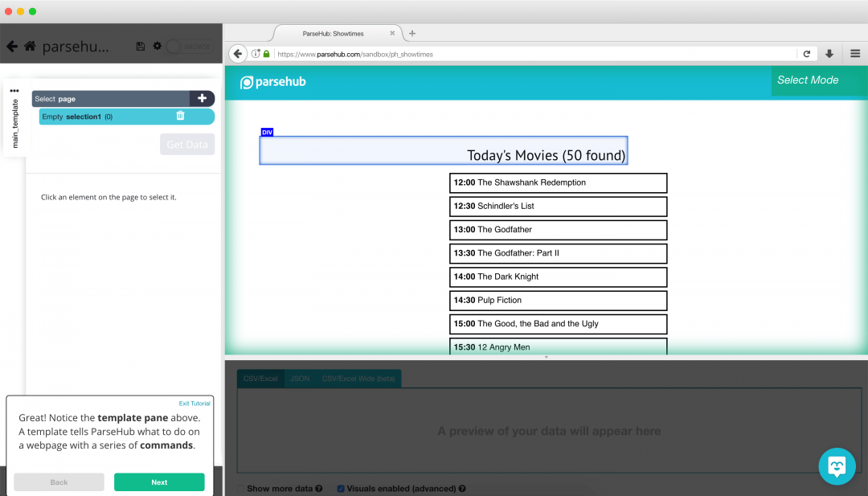868x496 pixels.
Task: Enable the Show more data checkbox
Action: [x=240, y=488]
